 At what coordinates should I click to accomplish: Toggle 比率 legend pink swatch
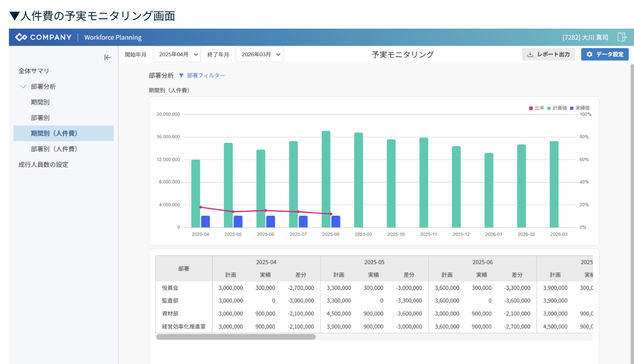(x=531, y=108)
